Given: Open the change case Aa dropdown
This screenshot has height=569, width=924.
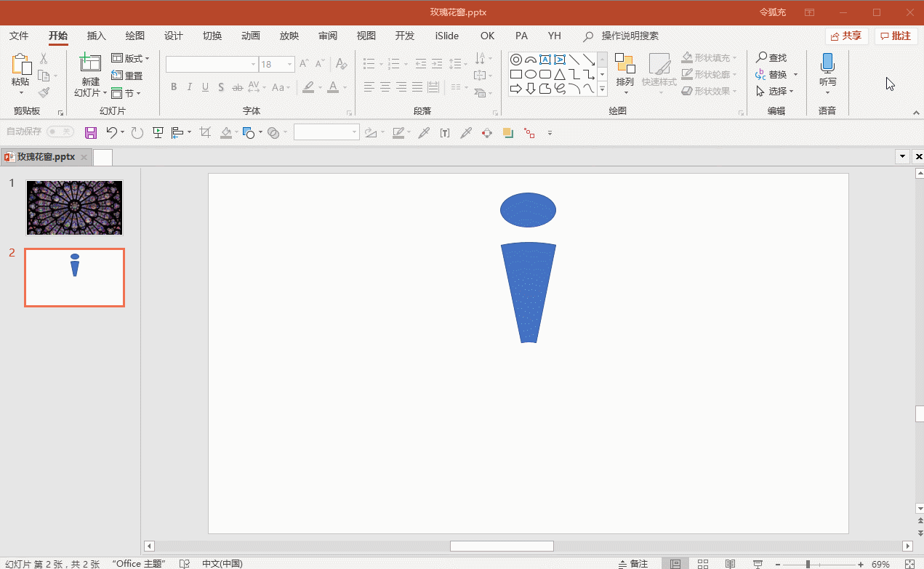Looking at the screenshot, I should coord(281,87).
